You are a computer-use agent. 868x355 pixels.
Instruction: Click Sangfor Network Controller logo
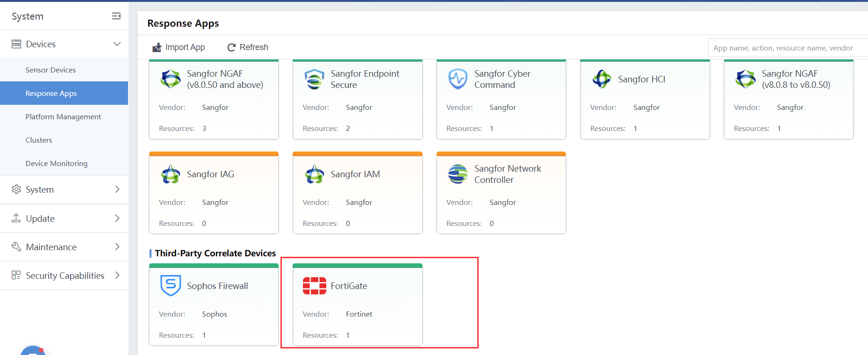[x=458, y=174]
